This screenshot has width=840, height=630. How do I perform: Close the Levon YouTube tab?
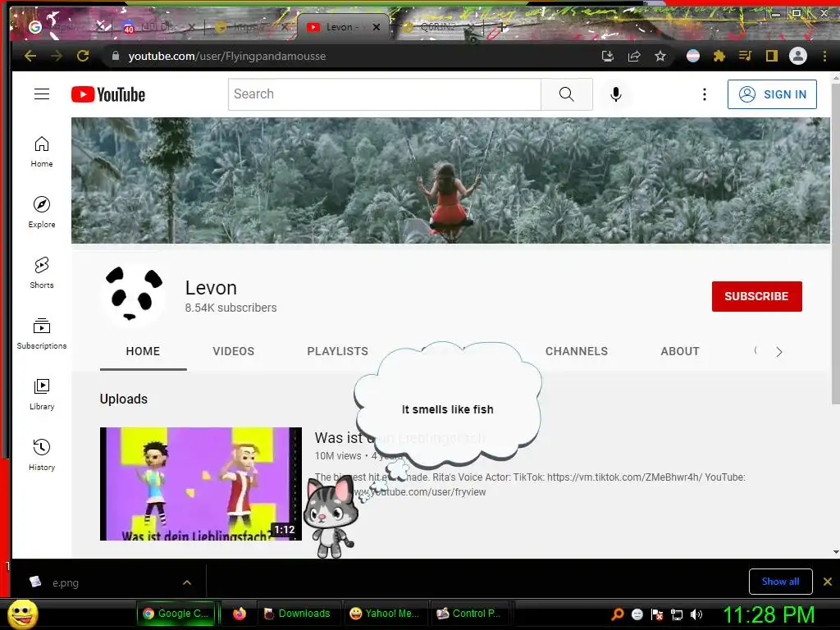(x=377, y=27)
